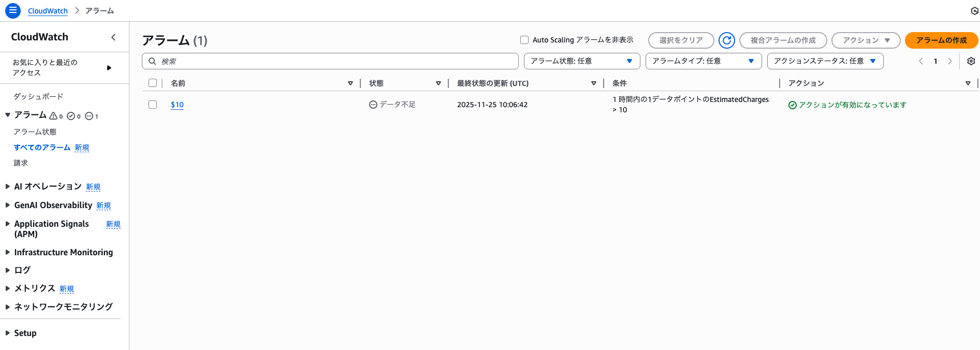
Task: Sort by アクション column arrow
Action: (968, 83)
